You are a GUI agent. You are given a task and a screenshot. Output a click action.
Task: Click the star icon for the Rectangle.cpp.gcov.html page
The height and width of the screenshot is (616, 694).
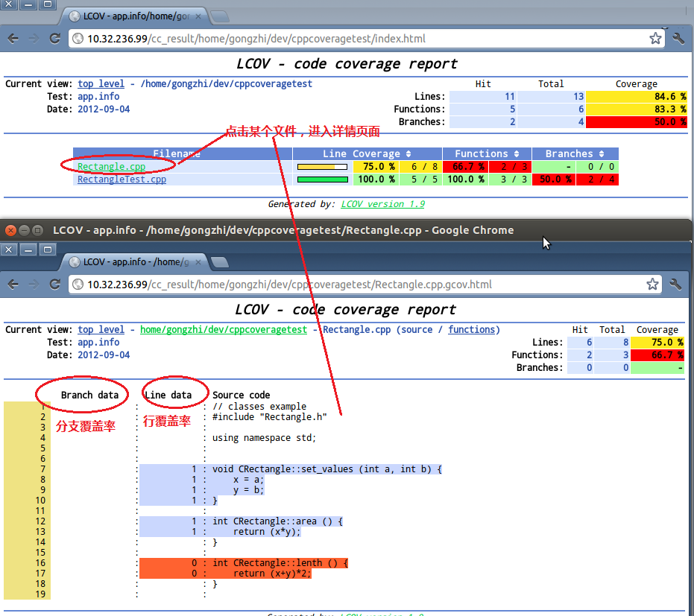pos(652,285)
